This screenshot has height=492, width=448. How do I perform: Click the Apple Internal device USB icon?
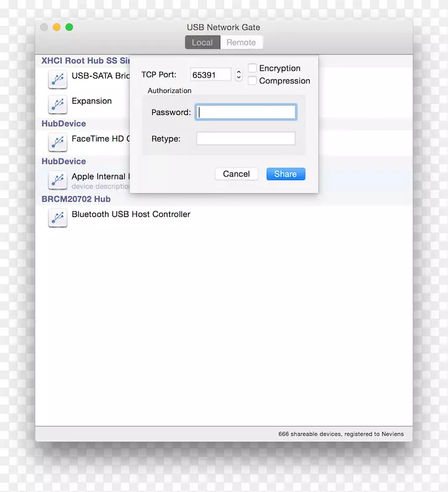(58, 180)
